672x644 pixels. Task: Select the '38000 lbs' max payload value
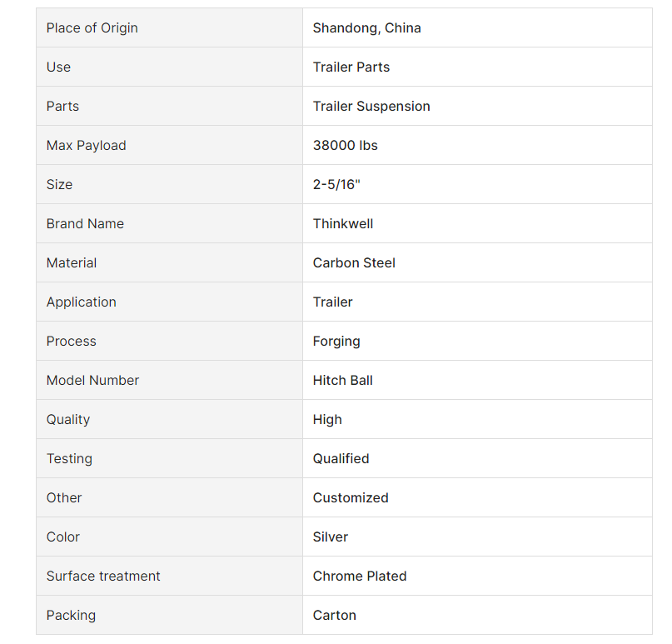coord(345,145)
